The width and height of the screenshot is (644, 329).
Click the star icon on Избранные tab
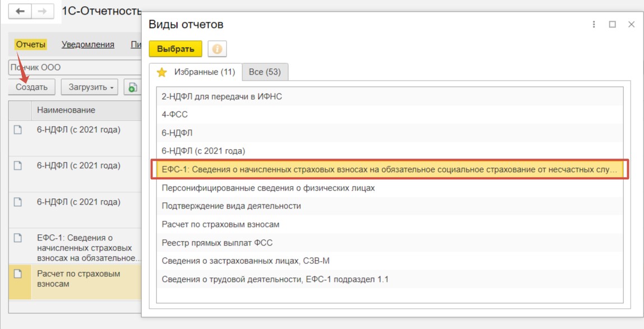click(x=162, y=73)
